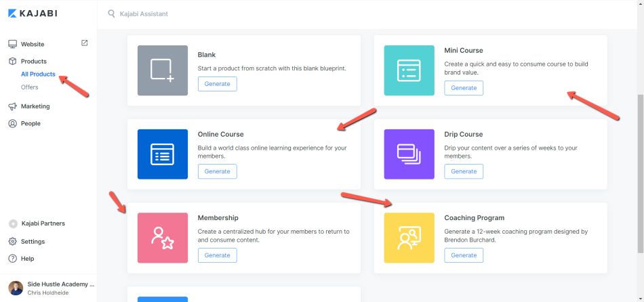The width and height of the screenshot is (644, 302).
Task: Generate the Membership product
Action: pyautogui.click(x=218, y=255)
